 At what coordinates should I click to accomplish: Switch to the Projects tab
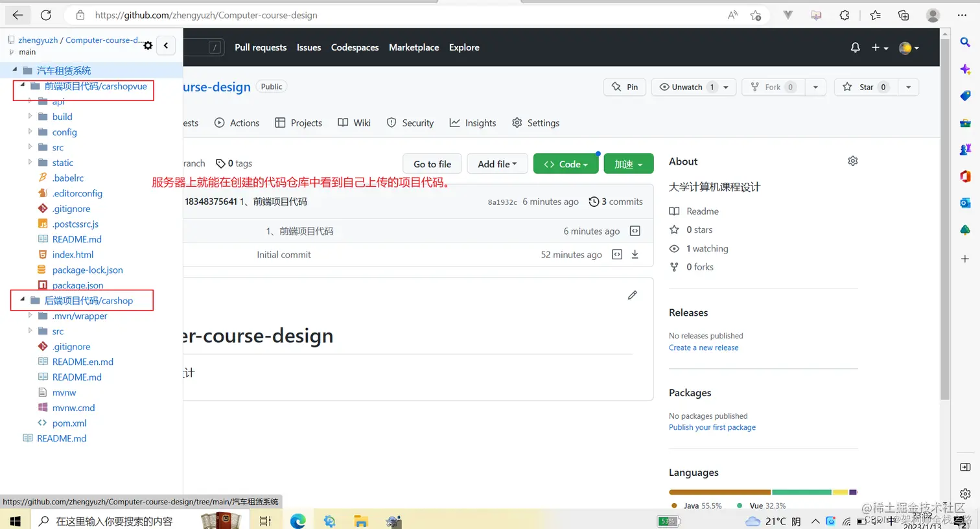(x=298, y=123)
